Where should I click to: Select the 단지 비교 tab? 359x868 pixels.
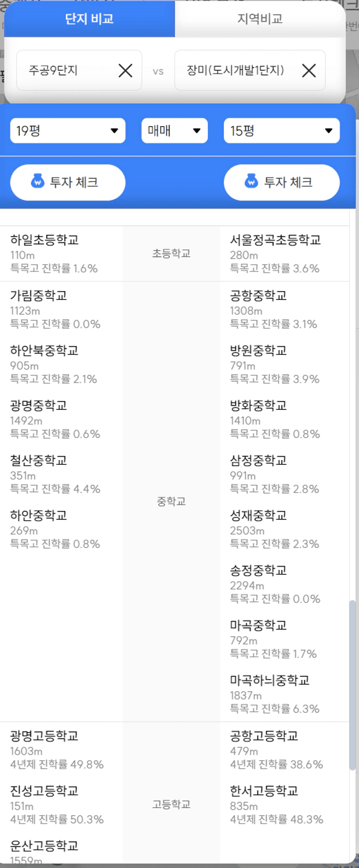click(89, 19)
